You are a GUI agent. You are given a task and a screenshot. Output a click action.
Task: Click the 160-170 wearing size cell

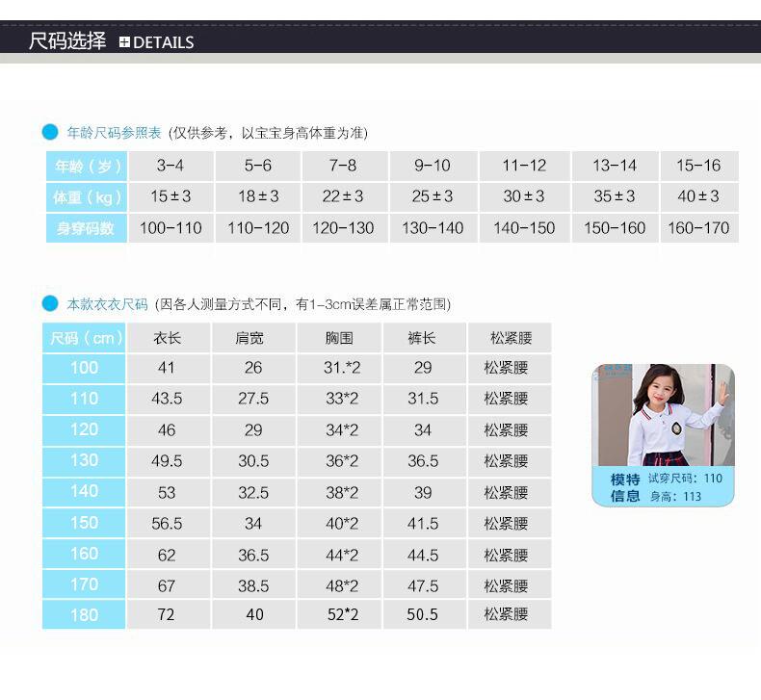coord(698,228)
